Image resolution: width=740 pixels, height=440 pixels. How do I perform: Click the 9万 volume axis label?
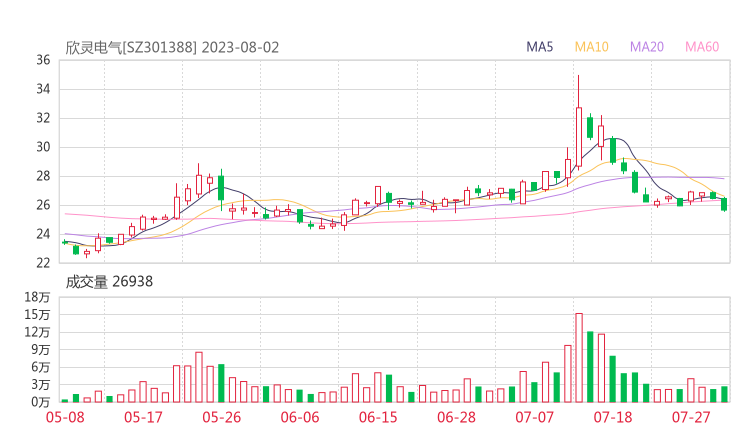pos(41,349)
